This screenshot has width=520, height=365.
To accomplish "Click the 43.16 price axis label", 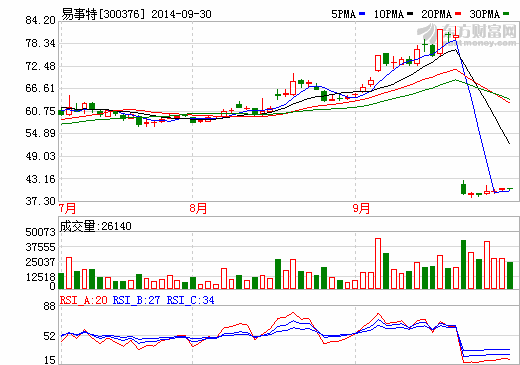I will 40,179.
